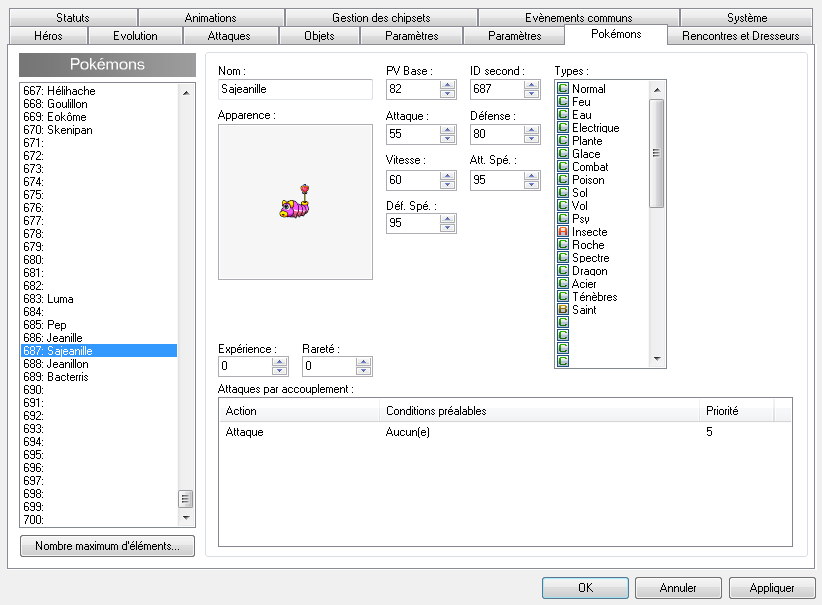This screenshot has height=605, width=822.
Task: Go to Gestion des chipsets tab
Action: click(381, 17)
